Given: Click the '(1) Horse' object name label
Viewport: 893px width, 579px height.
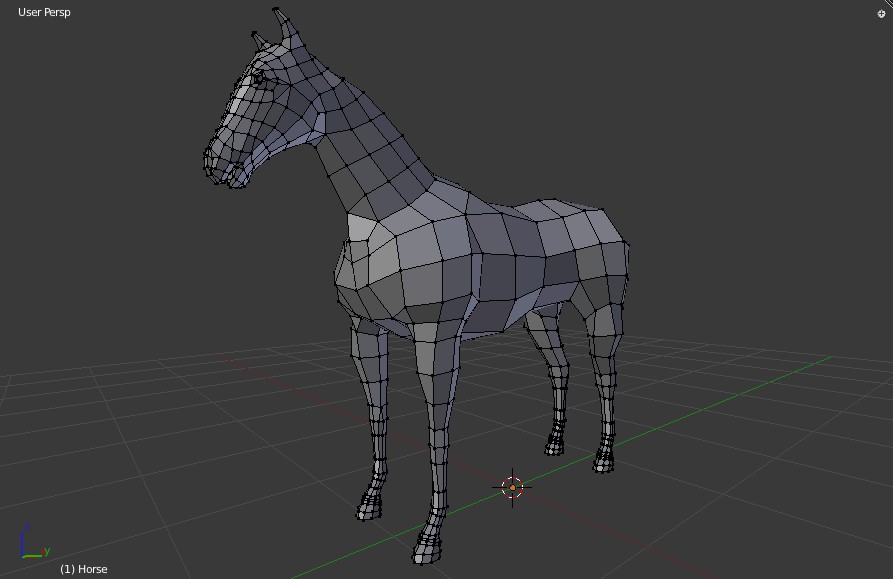Looking at the screenshot, I should 85,568.
